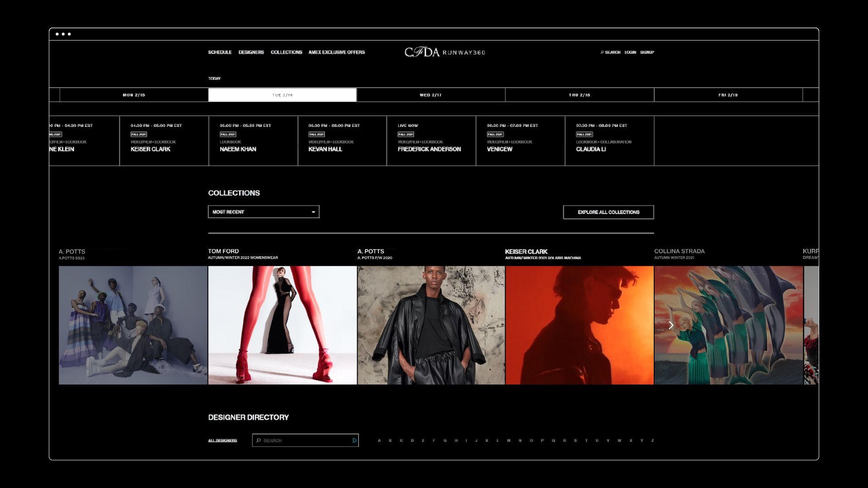The height and width of the screenshot is (488, 868).
Task: Select the WED 2/17 schedule tab
Action: point(430,95)
